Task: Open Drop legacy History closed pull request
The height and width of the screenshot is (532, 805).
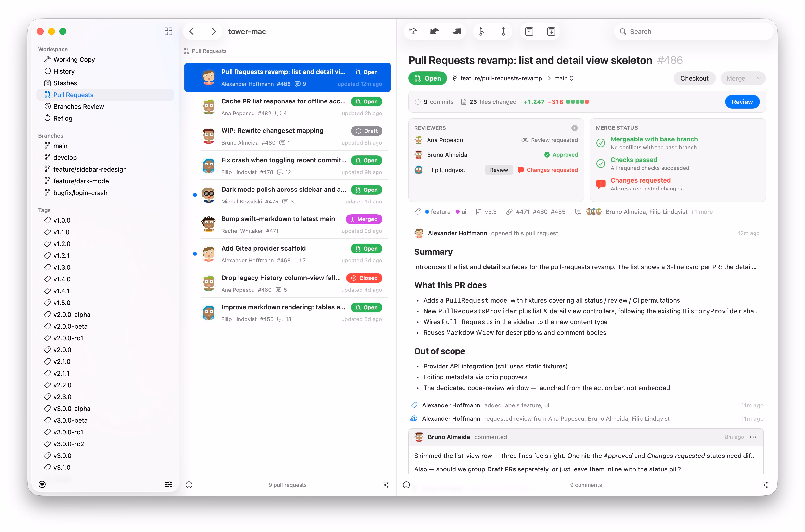Action: 288,283
